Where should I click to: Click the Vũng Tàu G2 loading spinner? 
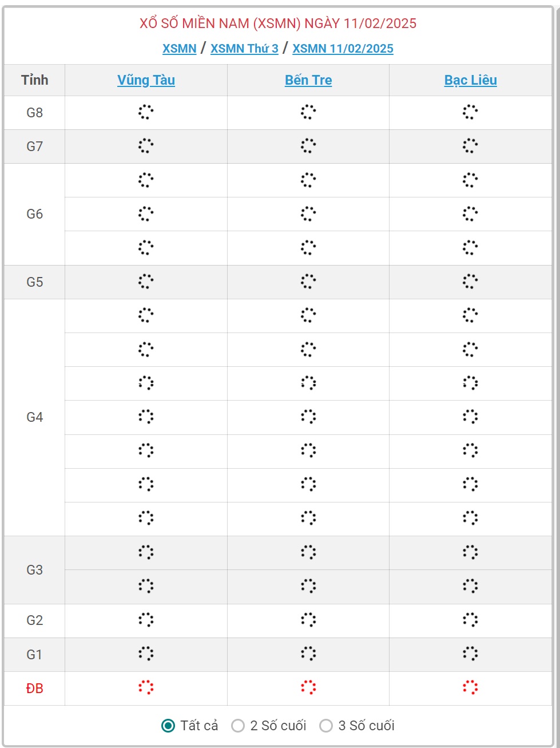tap(146, 620)
